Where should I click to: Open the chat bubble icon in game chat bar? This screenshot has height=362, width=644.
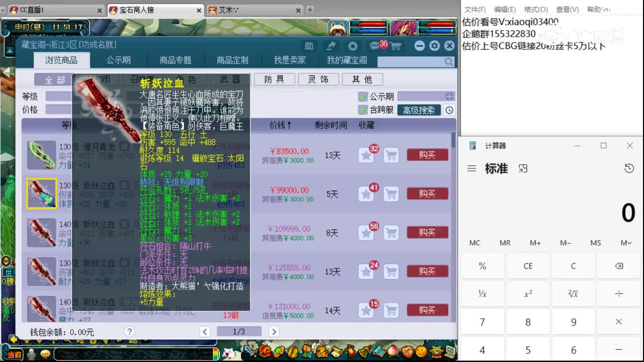45,354
